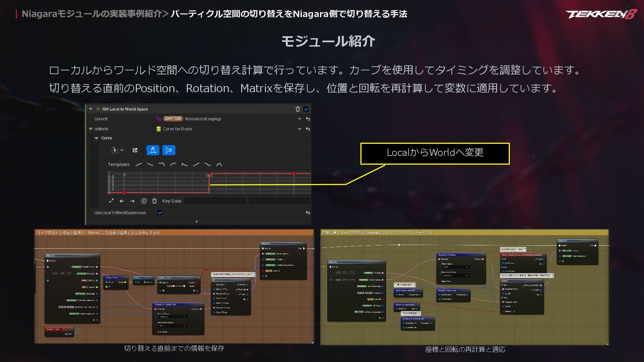This screenshot has width=644, height=362.
Task: Apply the first linear-rise curve template
Action: coord(139,165)
